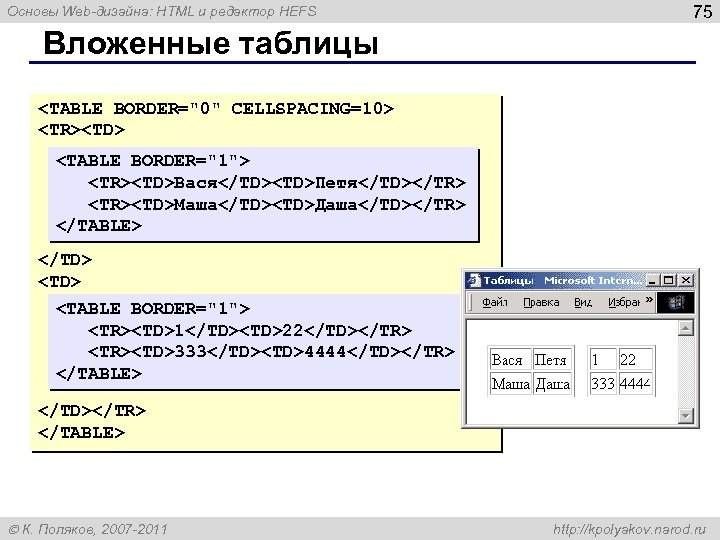Click the code line containing 333 and 4444

pyautogui.click(x=271, y=352)
